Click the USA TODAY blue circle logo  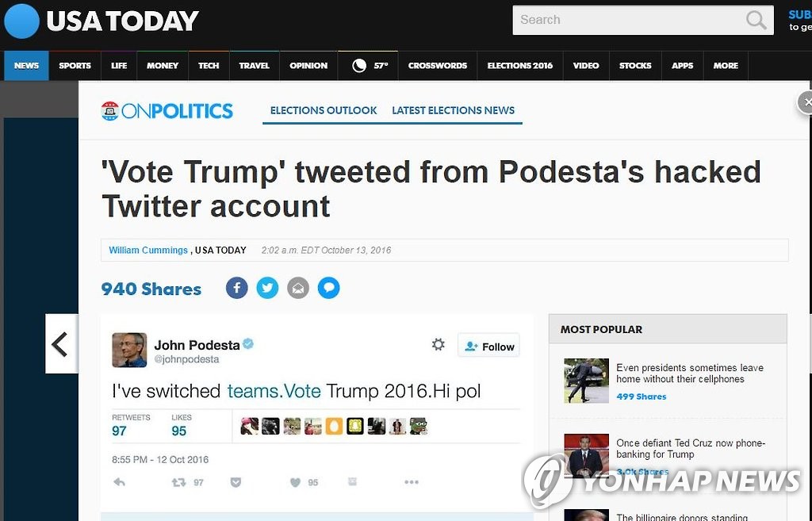pos(21,21)
